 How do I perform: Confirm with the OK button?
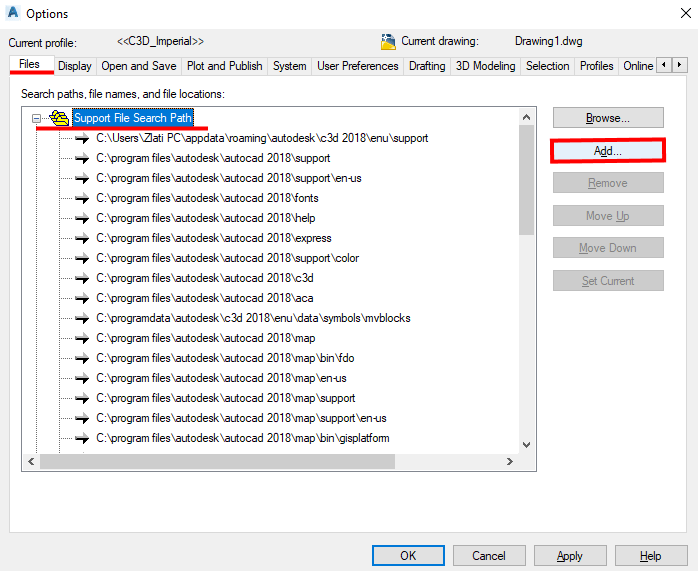point(408,556)
